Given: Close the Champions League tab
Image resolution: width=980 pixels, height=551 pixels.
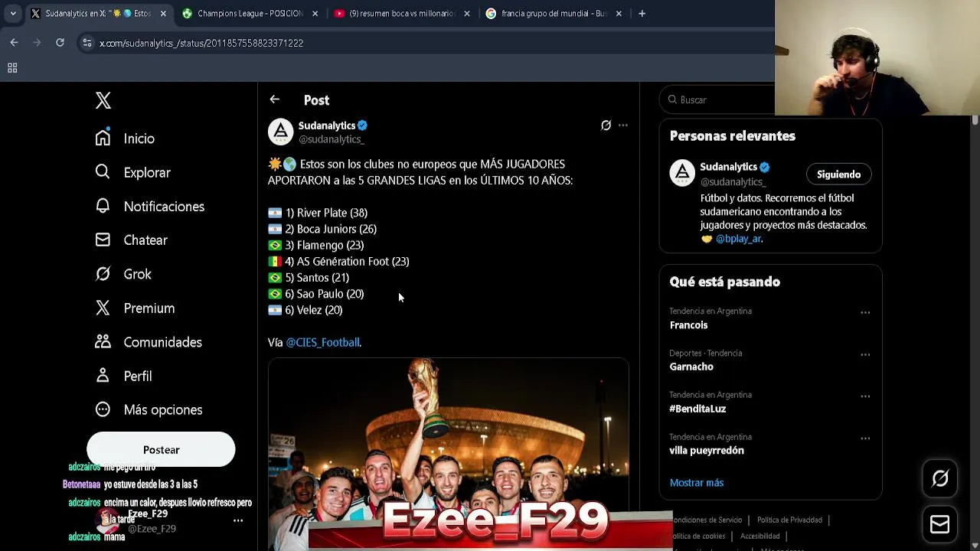Looking at the screenshot, I should click(x=315, y=13).
